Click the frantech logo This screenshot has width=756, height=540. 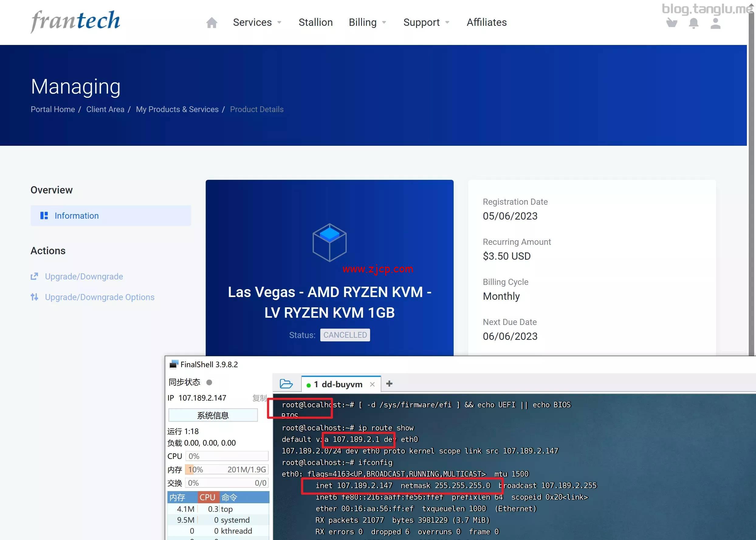[75, 21]
